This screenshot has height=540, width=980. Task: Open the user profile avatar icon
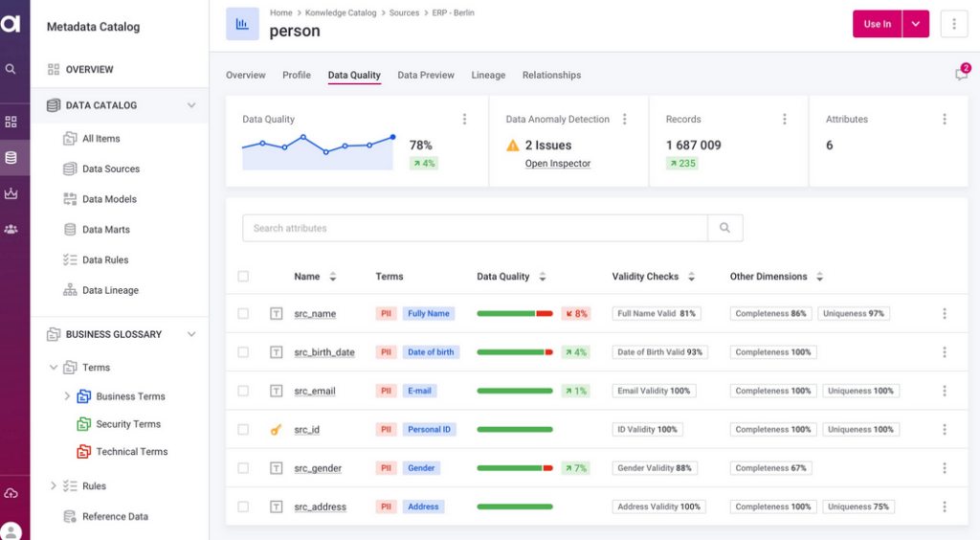point(11,532)
